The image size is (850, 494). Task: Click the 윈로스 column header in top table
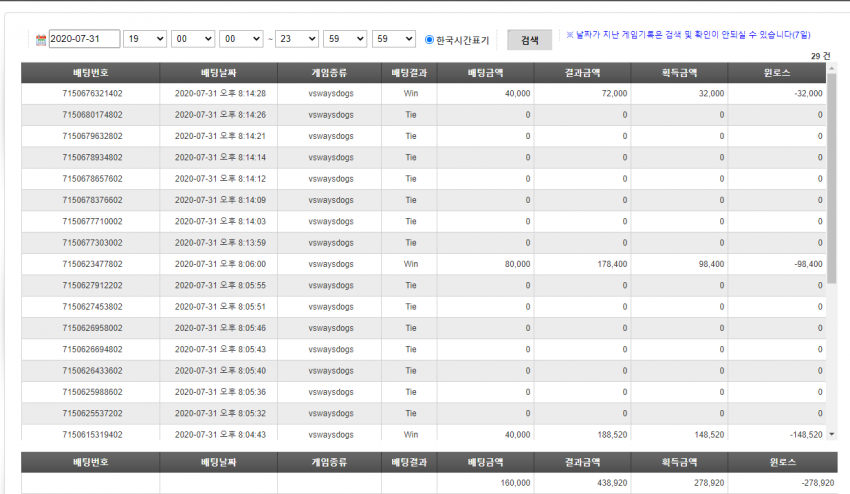pos(777,73)
